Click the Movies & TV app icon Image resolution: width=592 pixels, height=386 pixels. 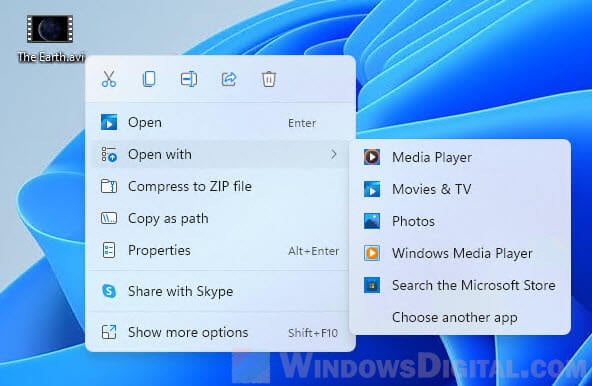tap(372, 189)
